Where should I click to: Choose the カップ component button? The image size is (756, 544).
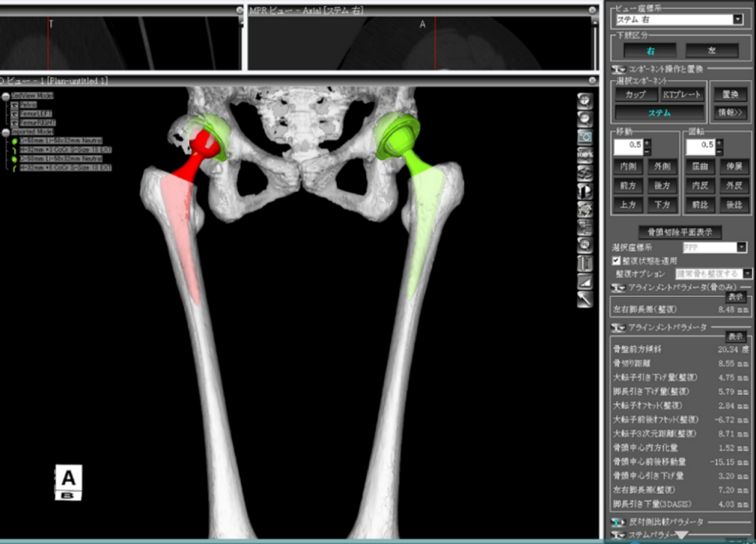click(635, 95)
